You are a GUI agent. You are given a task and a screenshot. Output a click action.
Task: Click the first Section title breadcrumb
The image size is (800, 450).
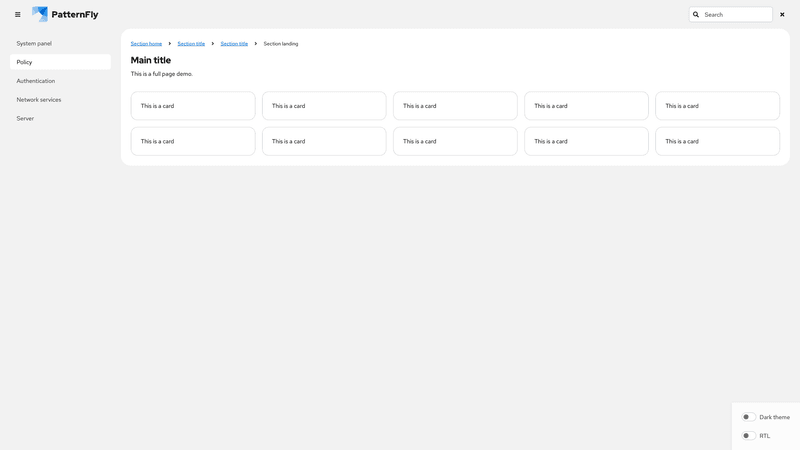(x=191, y=44)
